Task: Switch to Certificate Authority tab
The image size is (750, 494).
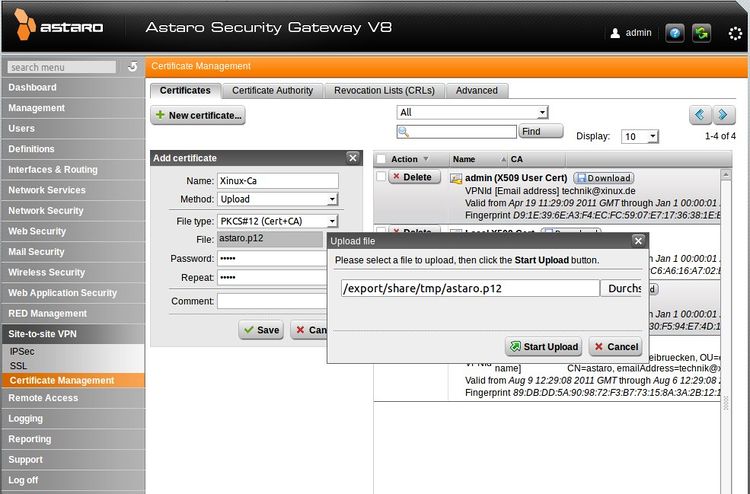Action: [x=272, y=91]
